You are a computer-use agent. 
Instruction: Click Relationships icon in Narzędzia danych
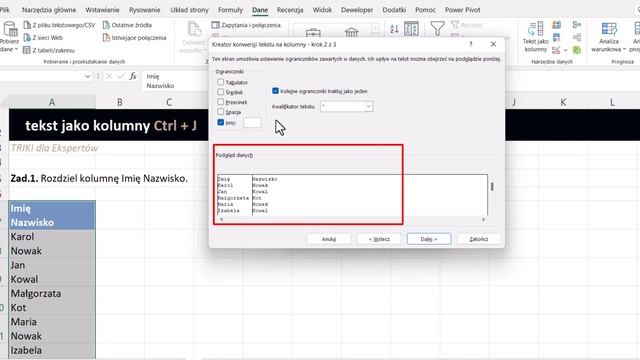click(577, 38)
